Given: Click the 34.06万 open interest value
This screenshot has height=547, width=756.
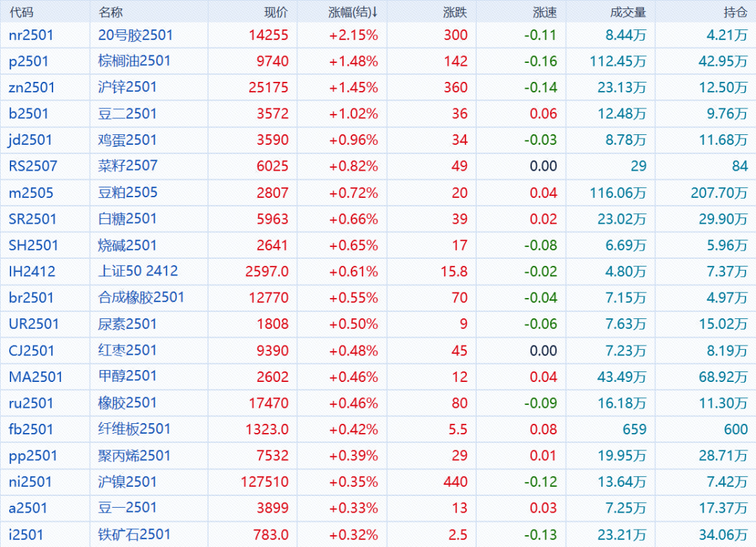Looking at the screenshot, I should tap(723, 534).
